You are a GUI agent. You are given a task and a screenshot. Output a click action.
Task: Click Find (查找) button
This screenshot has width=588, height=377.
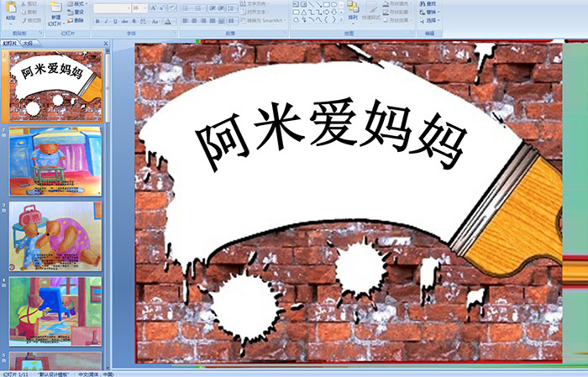pyautogui.click(x=428, y=3)
